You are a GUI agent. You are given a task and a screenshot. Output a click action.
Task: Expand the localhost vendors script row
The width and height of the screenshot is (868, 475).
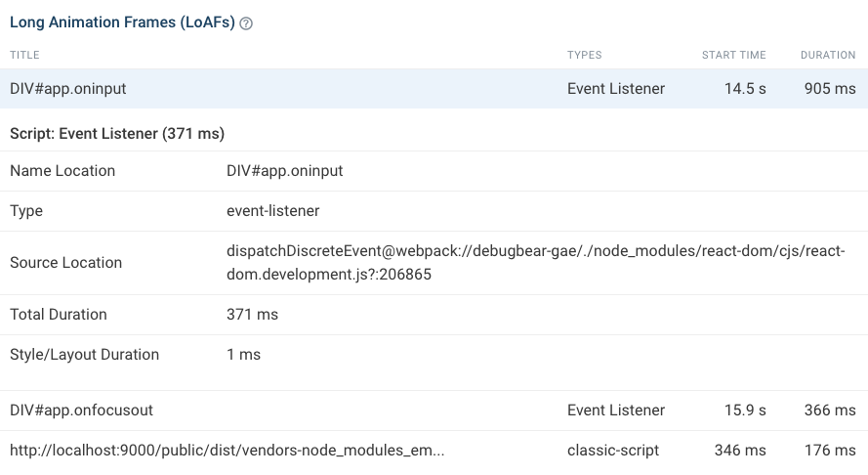227,451
